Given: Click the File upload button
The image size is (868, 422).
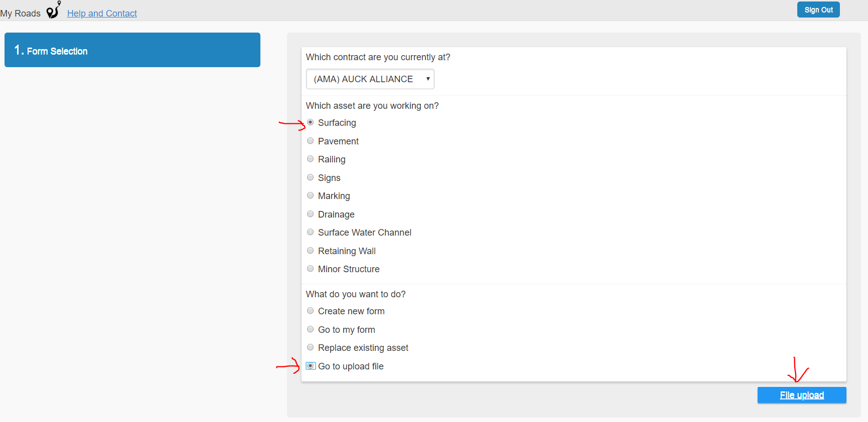Looking at the screenshot, I should point(801,395).
